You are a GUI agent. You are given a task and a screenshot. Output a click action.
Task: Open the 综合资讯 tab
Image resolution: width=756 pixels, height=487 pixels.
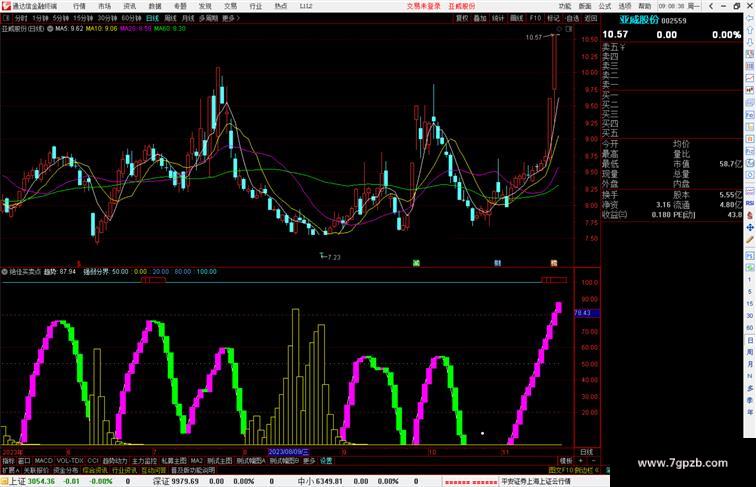click(95, 470)
